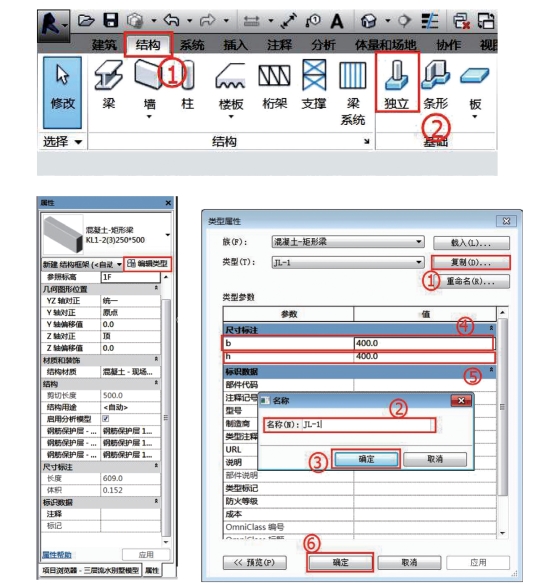Click the Undo arrow icon
Image resolution: width=535 pixels, height=585 pixels.
pos(171,20)
